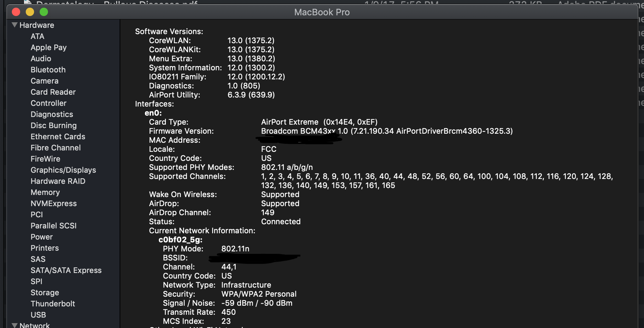Click AirPort Utility version 6.3.9 (639.9)

point(251,95)
